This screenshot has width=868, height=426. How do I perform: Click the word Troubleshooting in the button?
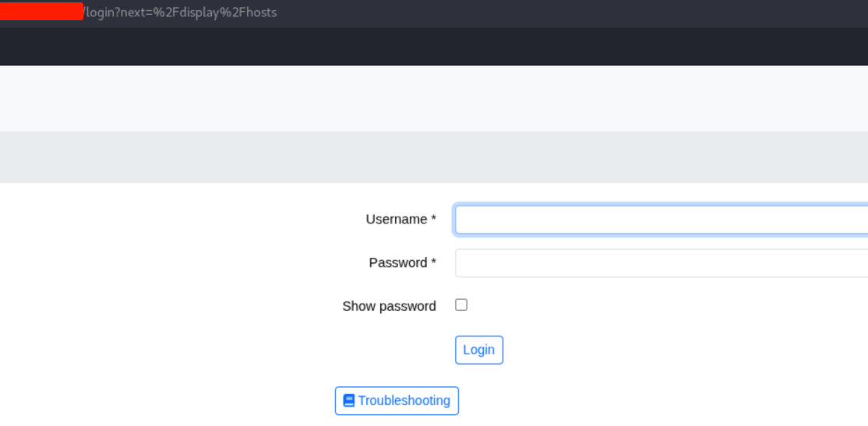(404, 400)
